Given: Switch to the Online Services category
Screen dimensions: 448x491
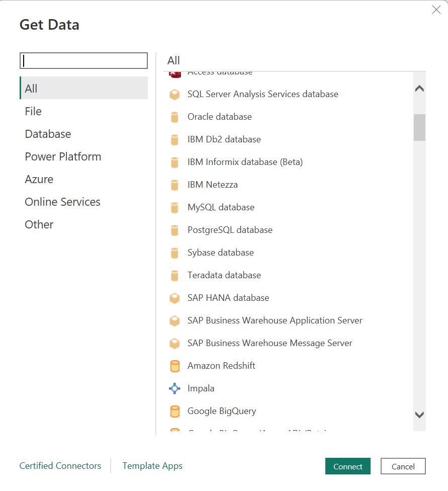Looking at the screenshot, I should pos(62,202).
